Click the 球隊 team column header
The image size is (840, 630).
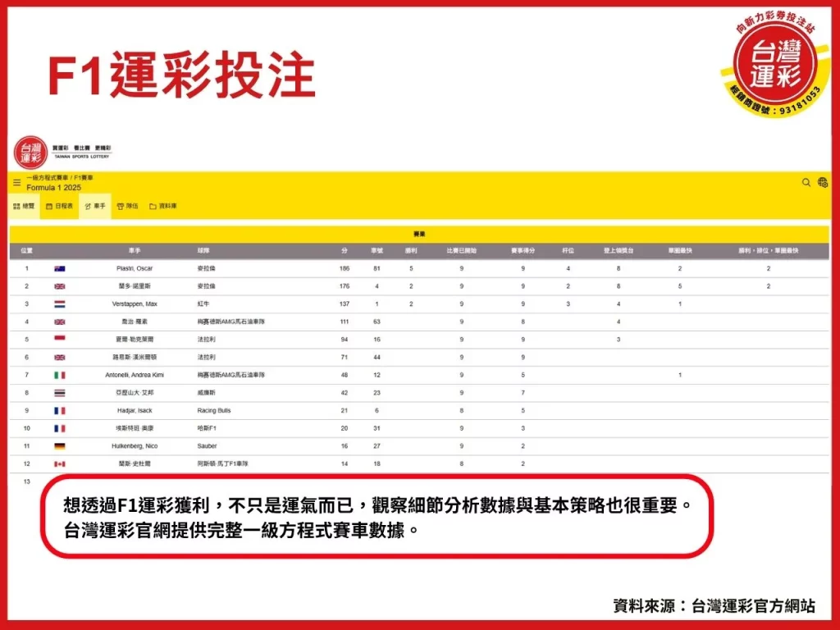203,251
